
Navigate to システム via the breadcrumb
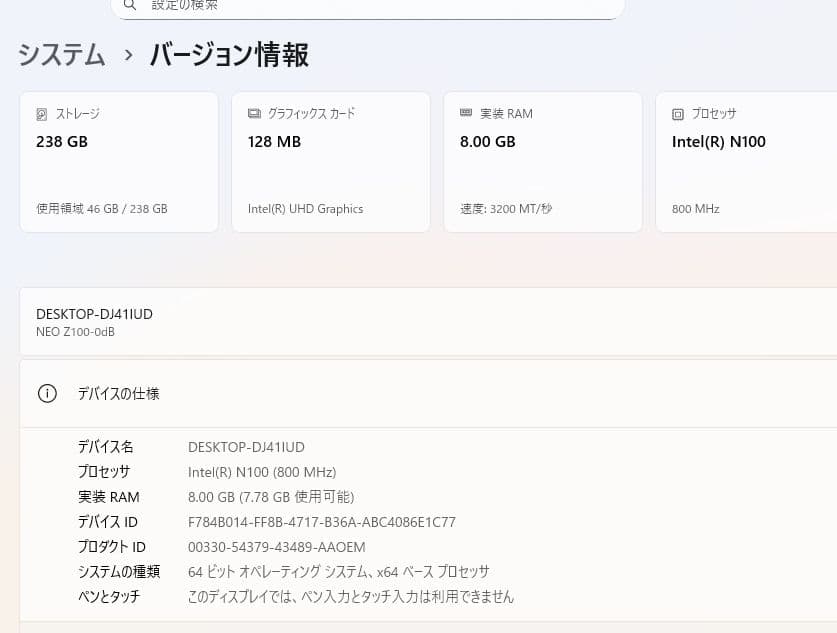pos(61,56)
